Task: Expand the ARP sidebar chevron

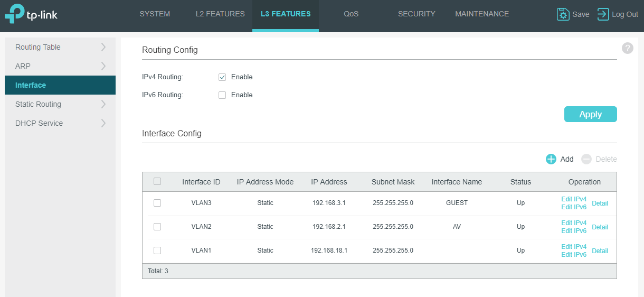Action: coord(103,66)
